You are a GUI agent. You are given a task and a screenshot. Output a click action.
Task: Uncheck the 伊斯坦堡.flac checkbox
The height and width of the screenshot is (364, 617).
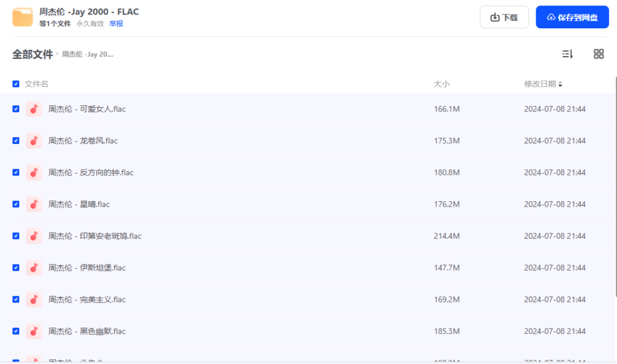tap(16, 268)
